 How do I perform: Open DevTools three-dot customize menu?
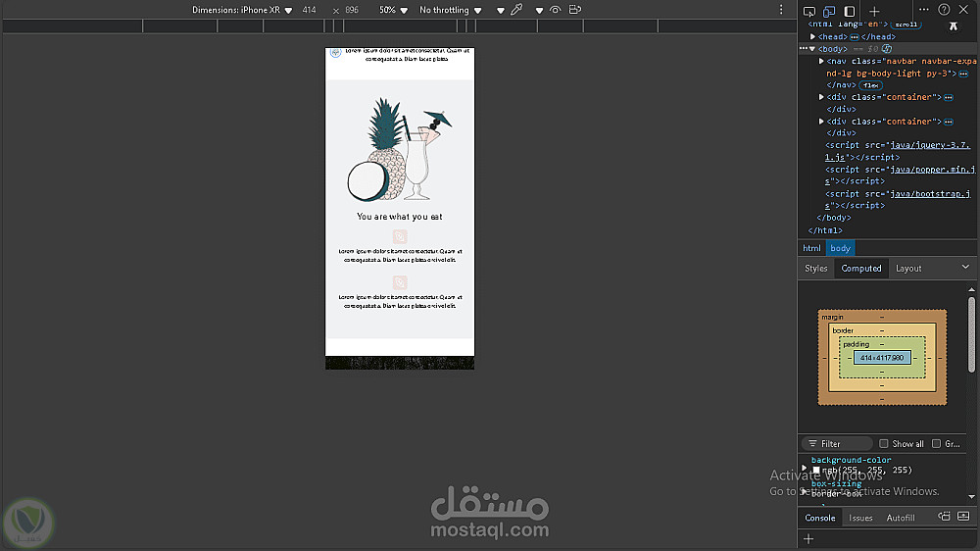924,10
